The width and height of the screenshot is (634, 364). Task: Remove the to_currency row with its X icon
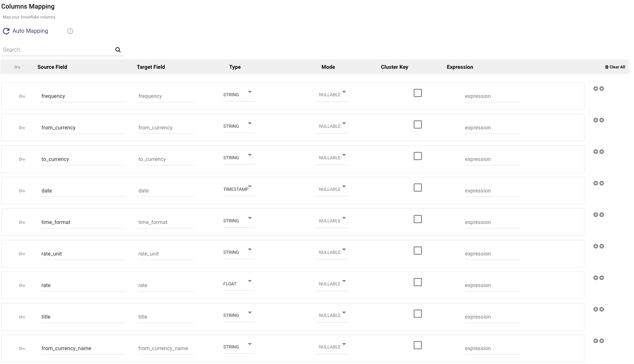tap(602, 152)
